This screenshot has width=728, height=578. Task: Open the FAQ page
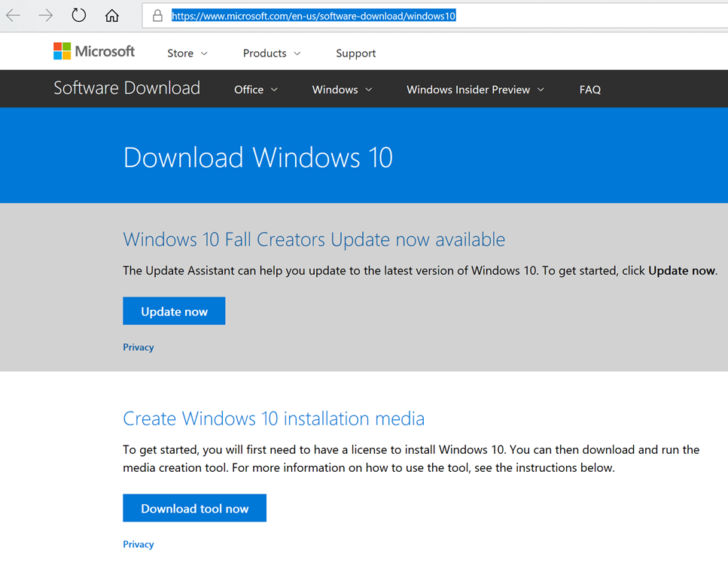589,90
